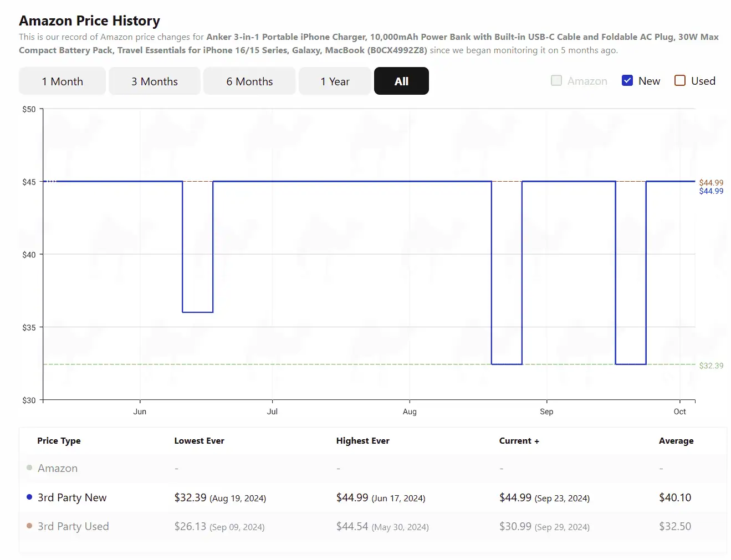Click the Sep tick on chart axis
This screenshot has width=731, height=560.
pos(546,412)
